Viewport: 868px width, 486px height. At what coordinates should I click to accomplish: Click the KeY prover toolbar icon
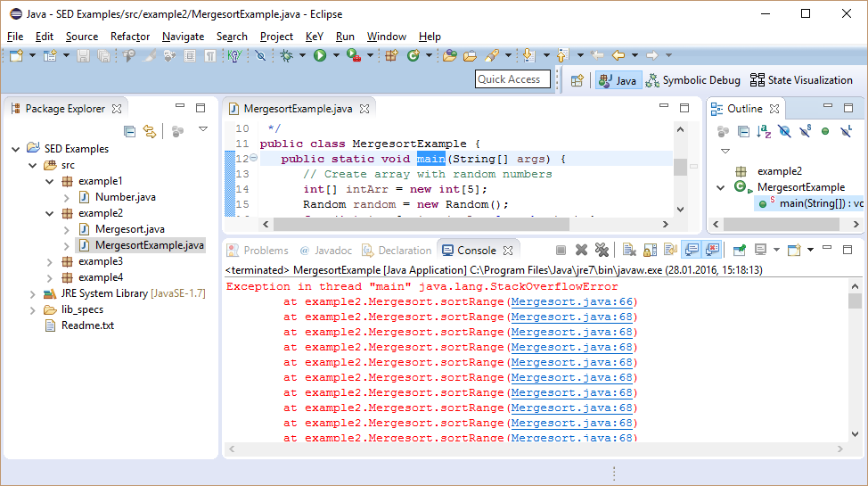pyautogui.click(x=234, y=55)
